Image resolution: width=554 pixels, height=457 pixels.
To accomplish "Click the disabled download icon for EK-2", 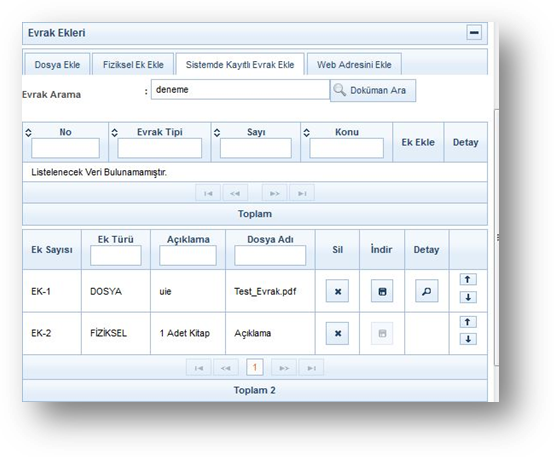I will pos(382,333).
